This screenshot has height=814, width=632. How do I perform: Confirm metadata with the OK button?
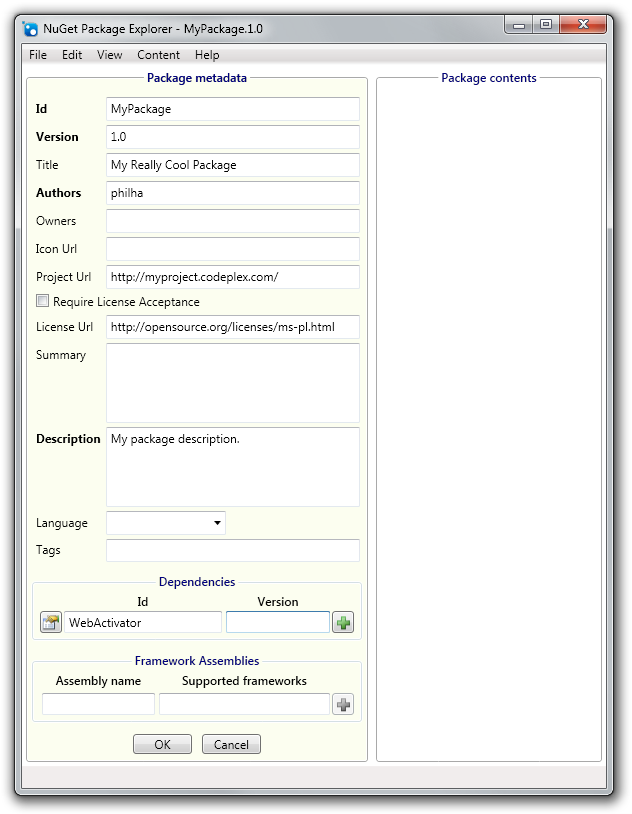tap(163, 744)
